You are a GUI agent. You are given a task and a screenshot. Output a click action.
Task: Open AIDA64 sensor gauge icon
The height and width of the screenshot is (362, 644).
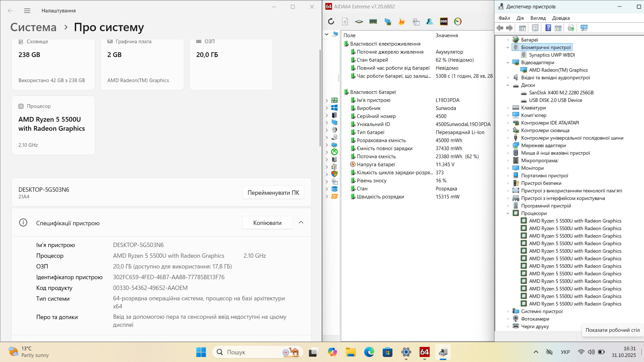coord(458,21)
